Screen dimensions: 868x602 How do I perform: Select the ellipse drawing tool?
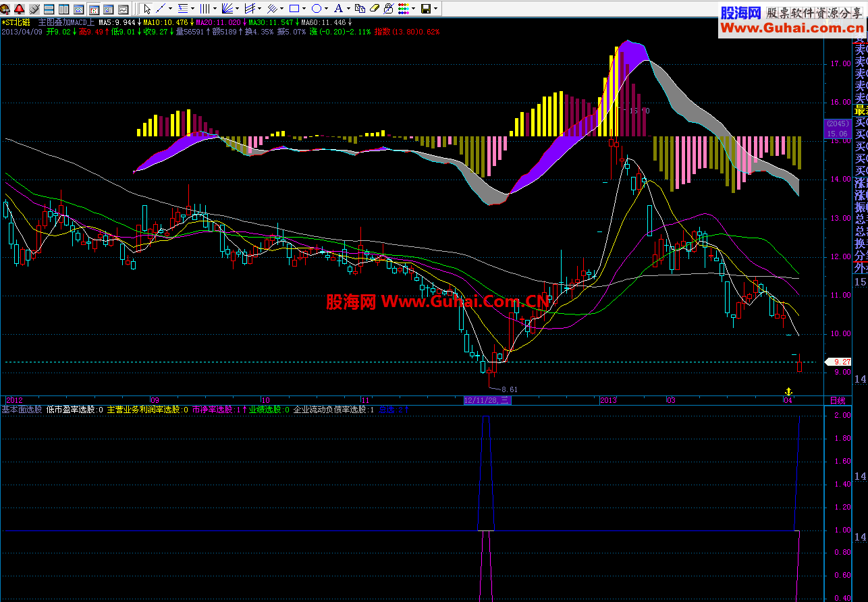(317, 9)
